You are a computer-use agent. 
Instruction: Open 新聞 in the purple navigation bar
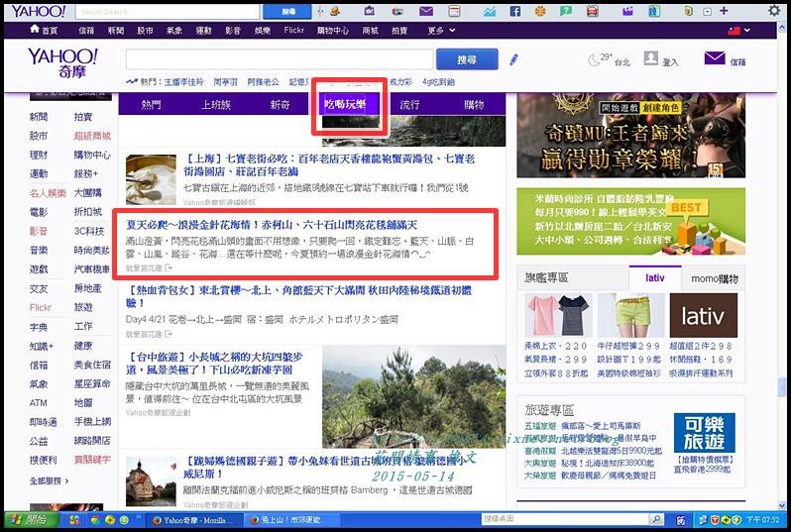[116, 31]
